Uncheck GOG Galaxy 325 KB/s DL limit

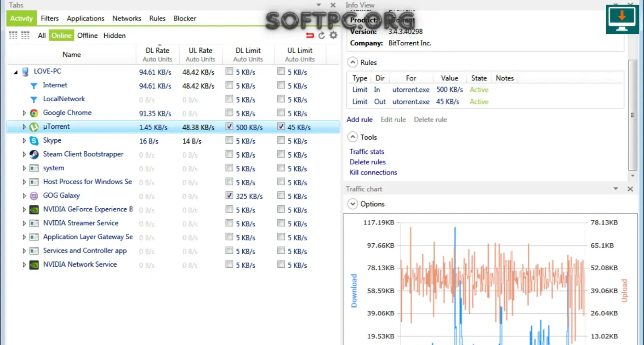coord(229,195)
